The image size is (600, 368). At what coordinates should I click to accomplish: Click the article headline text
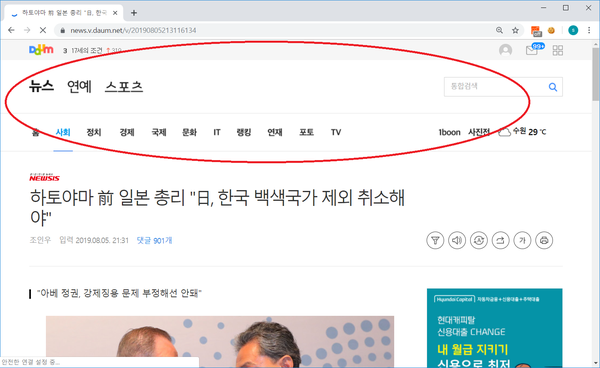pos(217,207)
